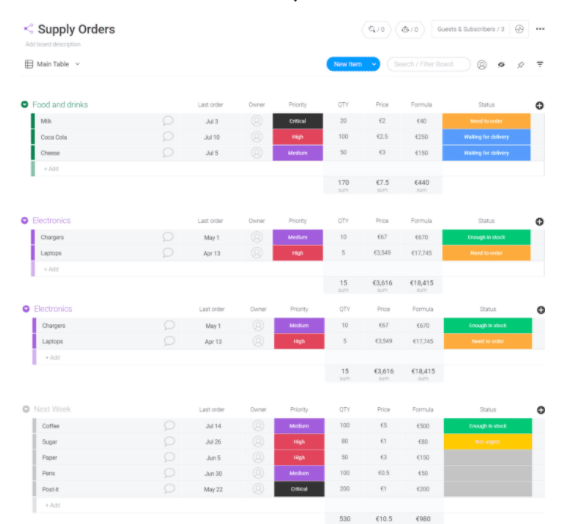Open the comment bubble for Cheese

[x=168, y=152]
